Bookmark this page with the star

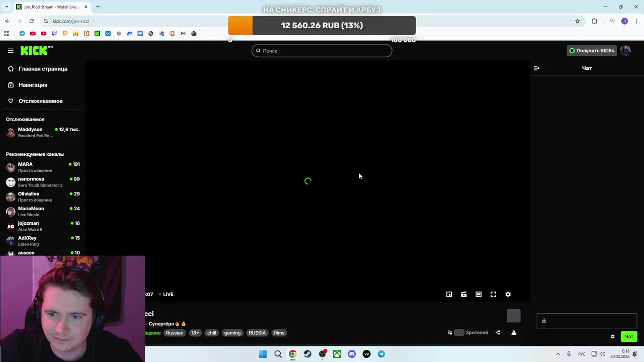pyautogui.click(x=578, y=21)
